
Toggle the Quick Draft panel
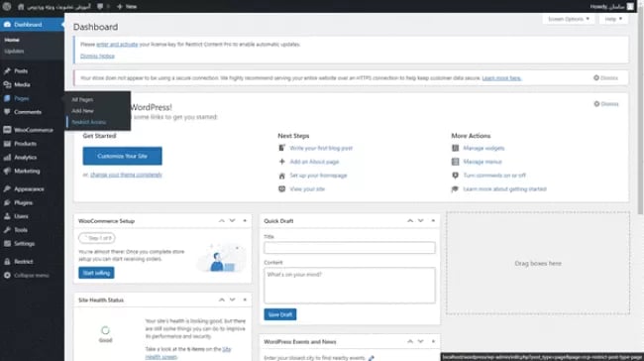click(433, 221)
